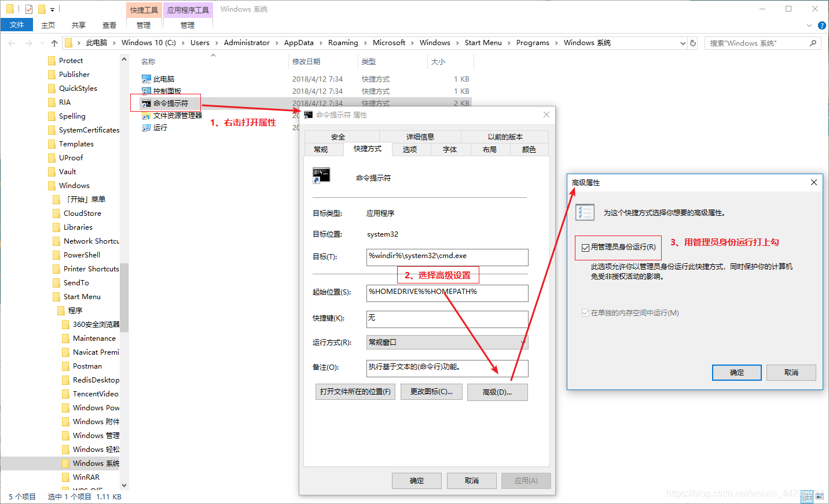
Task: Click 在单独的内存空间中运行 checkbox
Action: pyautogui.click(x=585, y=312)
